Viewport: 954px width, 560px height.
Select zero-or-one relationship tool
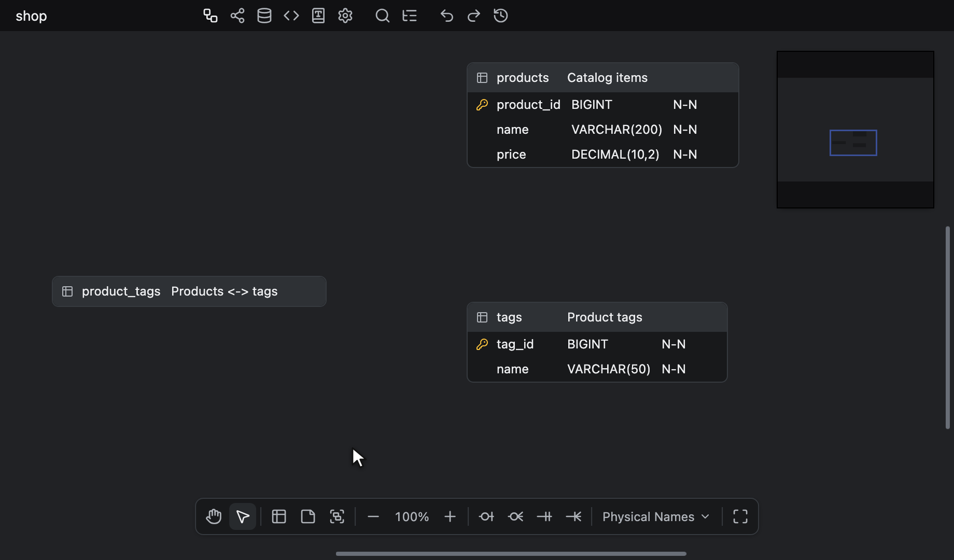point(486,516)
